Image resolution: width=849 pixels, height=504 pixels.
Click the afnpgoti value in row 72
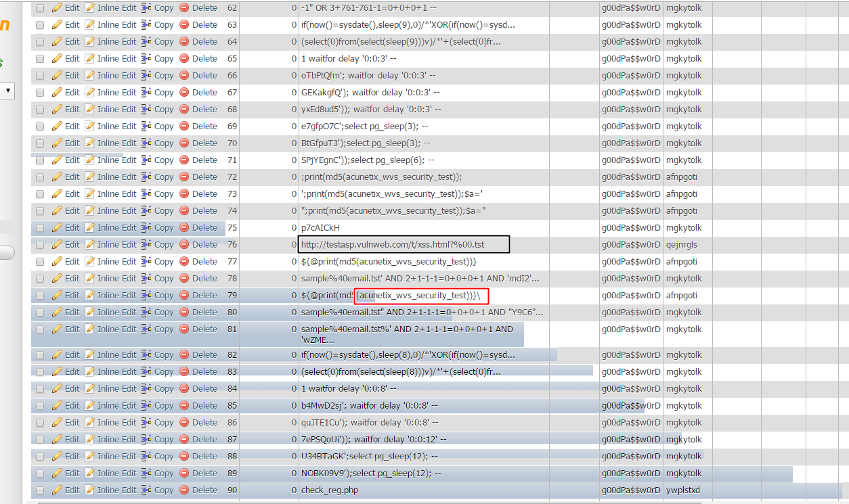click(x=682, y=177)
